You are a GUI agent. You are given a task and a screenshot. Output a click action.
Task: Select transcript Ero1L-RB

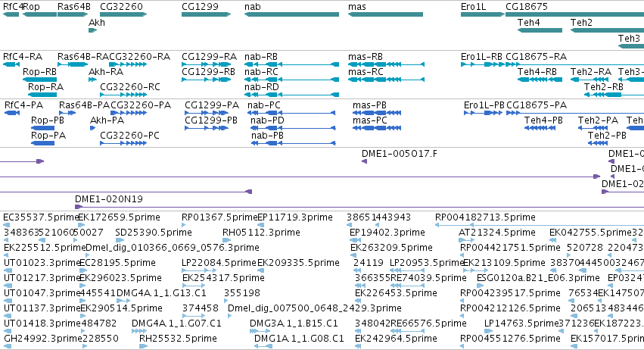pos(483,64)
